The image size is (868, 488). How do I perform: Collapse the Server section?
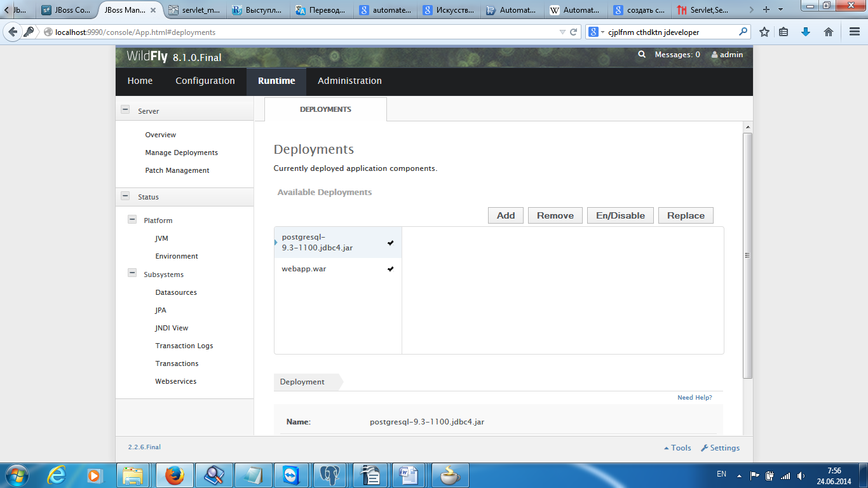[125, 109]
